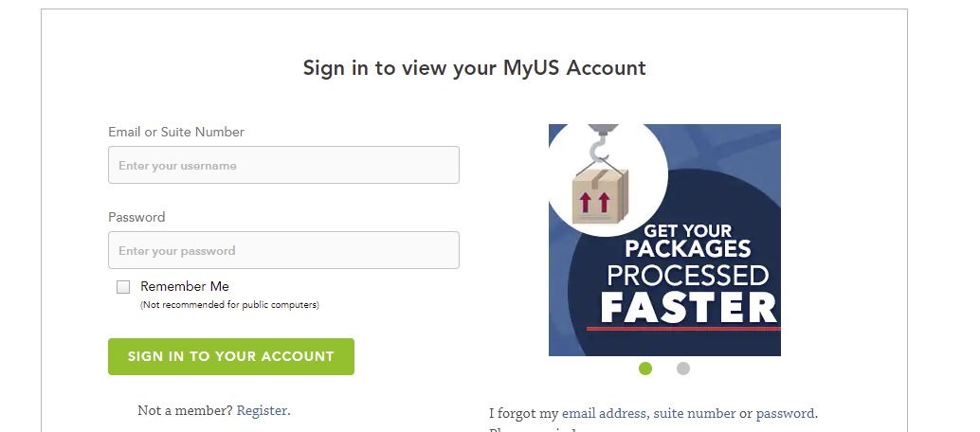980x432 pixels.
Task: Focus the Password input field
Action: pos(283,250)
